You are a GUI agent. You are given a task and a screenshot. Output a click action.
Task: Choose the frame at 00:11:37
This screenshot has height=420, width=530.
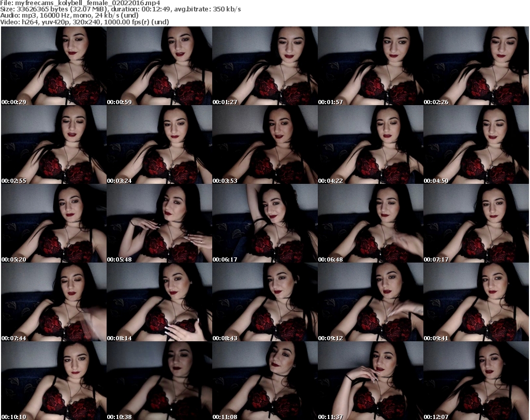(x=371, y=381)
